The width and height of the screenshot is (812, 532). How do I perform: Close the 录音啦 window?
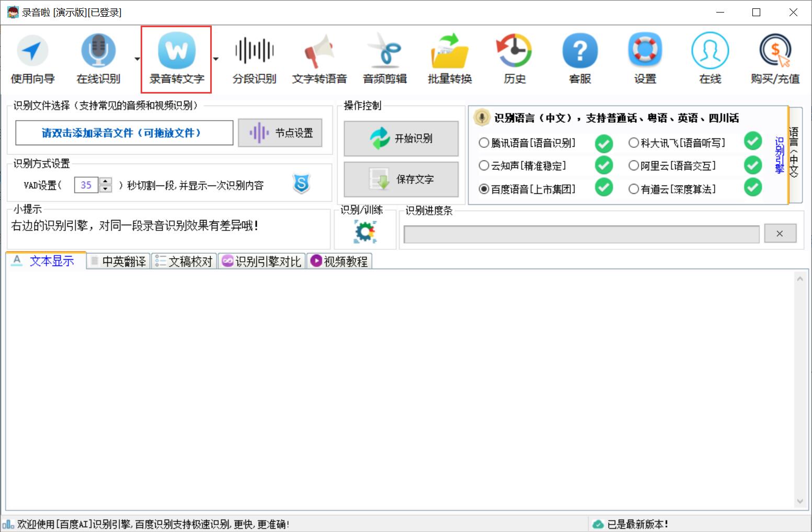[x=793, y=13]
